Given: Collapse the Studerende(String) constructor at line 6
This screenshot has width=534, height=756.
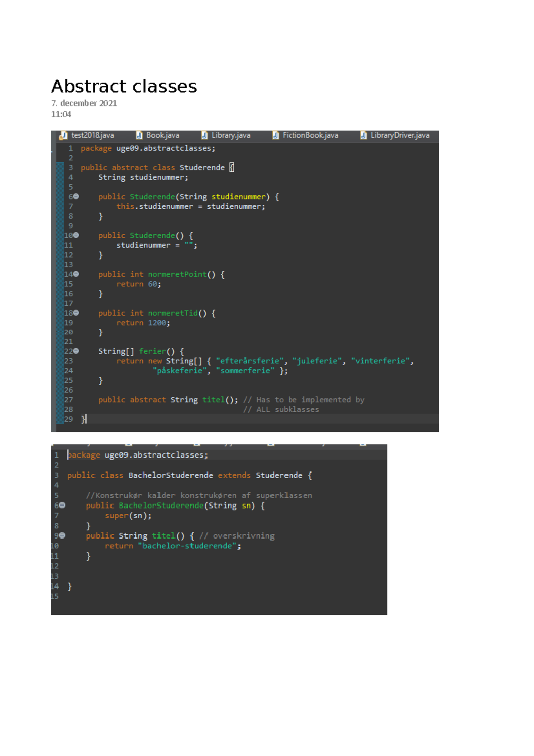Looking at the screenshot, I should pos(76,196).
